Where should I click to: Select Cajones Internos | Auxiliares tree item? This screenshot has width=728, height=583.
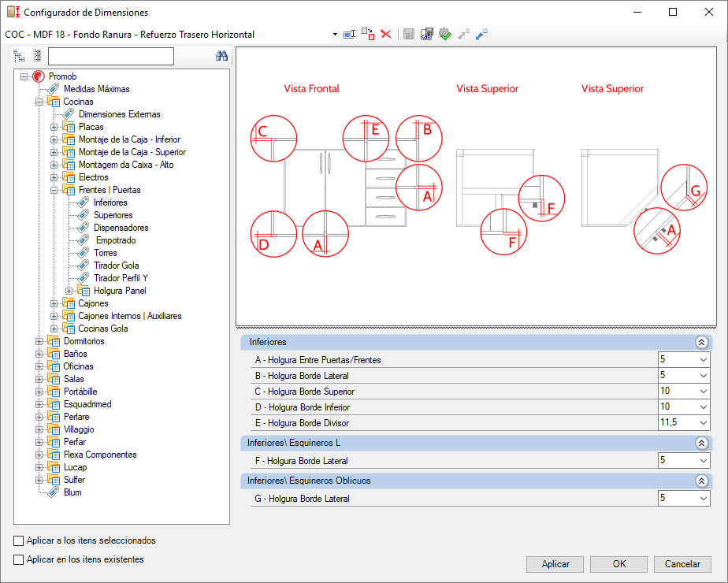click(x=130, y=316)
